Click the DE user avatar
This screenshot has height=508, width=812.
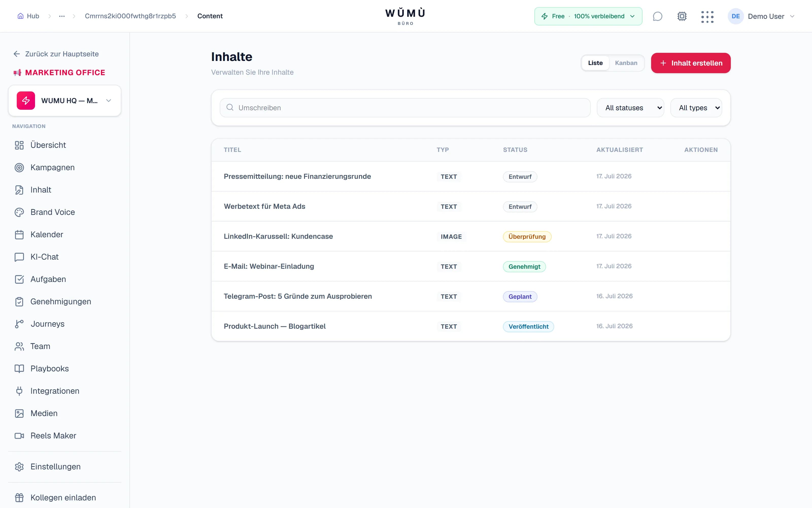pyautogui.click(x=736, y=16)
